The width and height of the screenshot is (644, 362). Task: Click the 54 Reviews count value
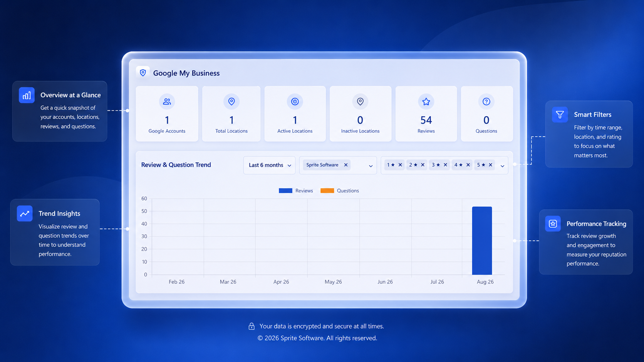point(426,120)
